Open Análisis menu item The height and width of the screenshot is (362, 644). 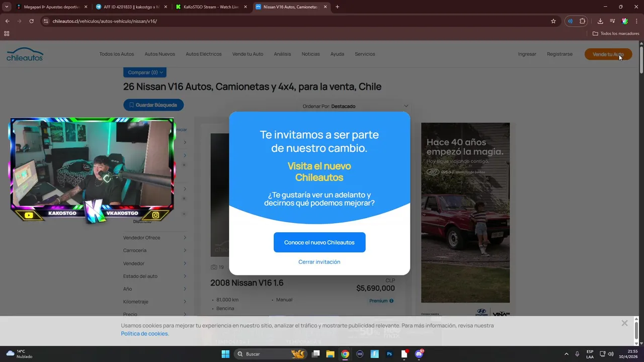(282, 54)
